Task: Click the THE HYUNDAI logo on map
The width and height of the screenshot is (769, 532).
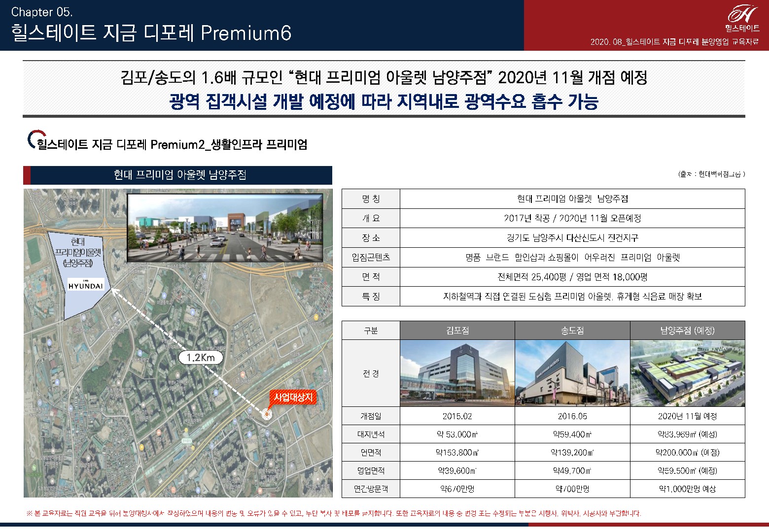Action: (x=86, y=285)
